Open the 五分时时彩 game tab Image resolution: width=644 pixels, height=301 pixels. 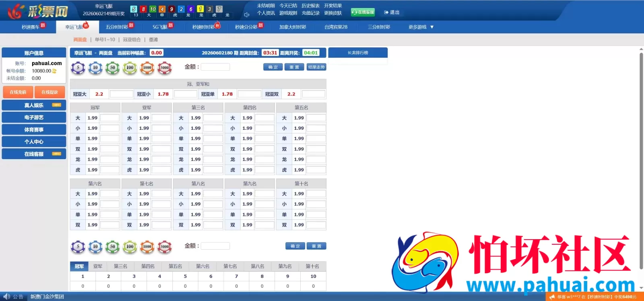pyautogui.click(x=117, y=27)
